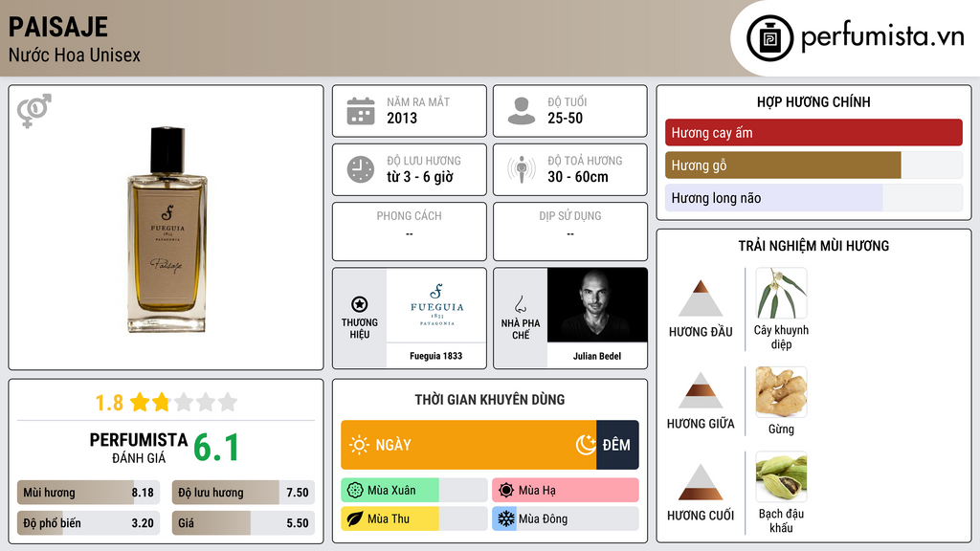Select the Hương long não accord bar
Image resolution: width=980 pixels, height=551 pixels.
[x=813, y=198]
